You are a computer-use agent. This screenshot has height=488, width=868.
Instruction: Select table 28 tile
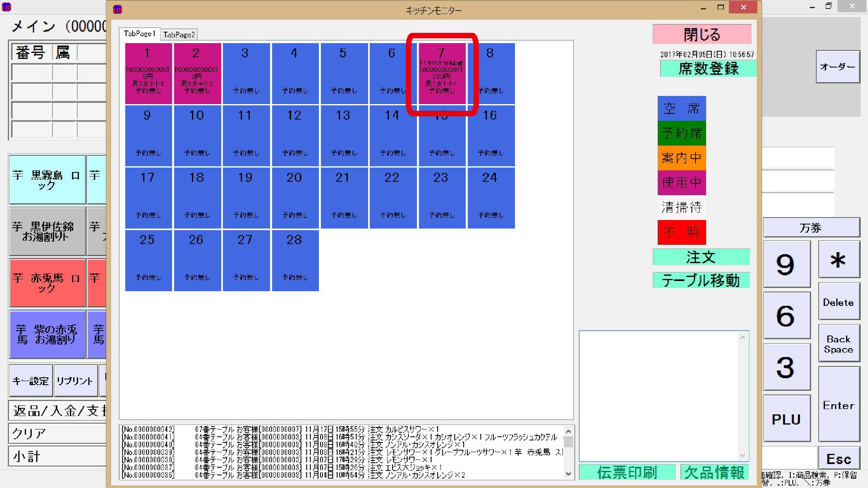(x=295, y=260)
